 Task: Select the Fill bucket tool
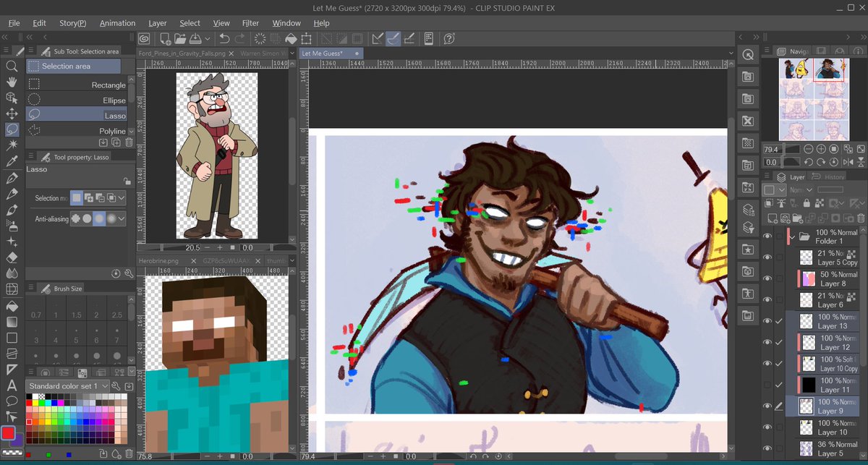[12, 305]
